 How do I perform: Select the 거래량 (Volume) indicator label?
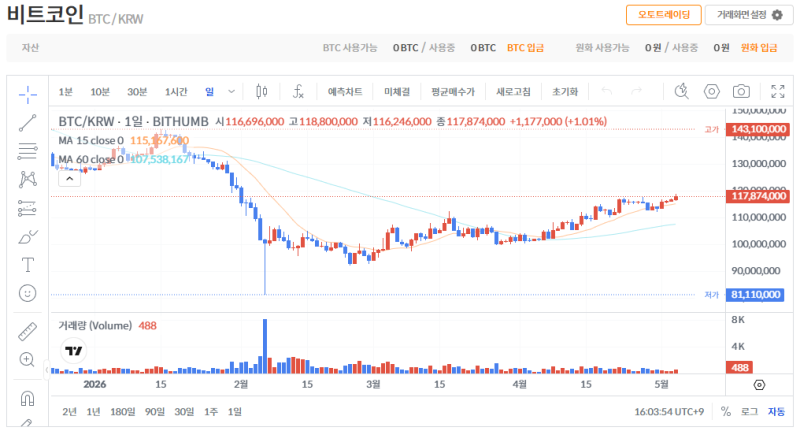[x=95, y=325]
